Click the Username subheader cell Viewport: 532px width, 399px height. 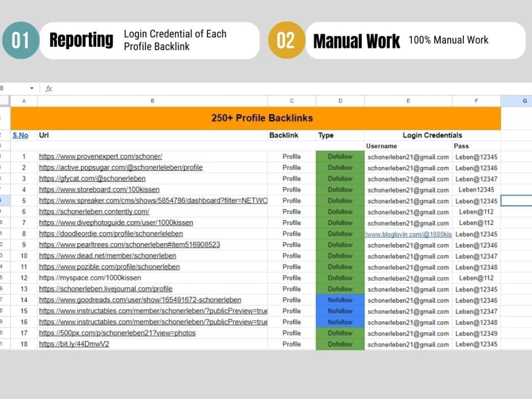tap(408, 146)
